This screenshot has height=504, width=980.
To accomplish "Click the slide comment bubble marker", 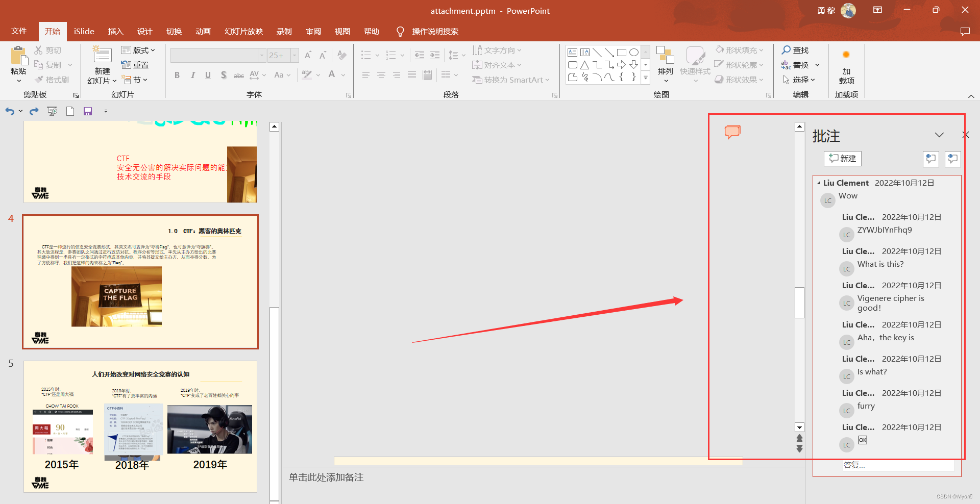I will tap(732, 132).
